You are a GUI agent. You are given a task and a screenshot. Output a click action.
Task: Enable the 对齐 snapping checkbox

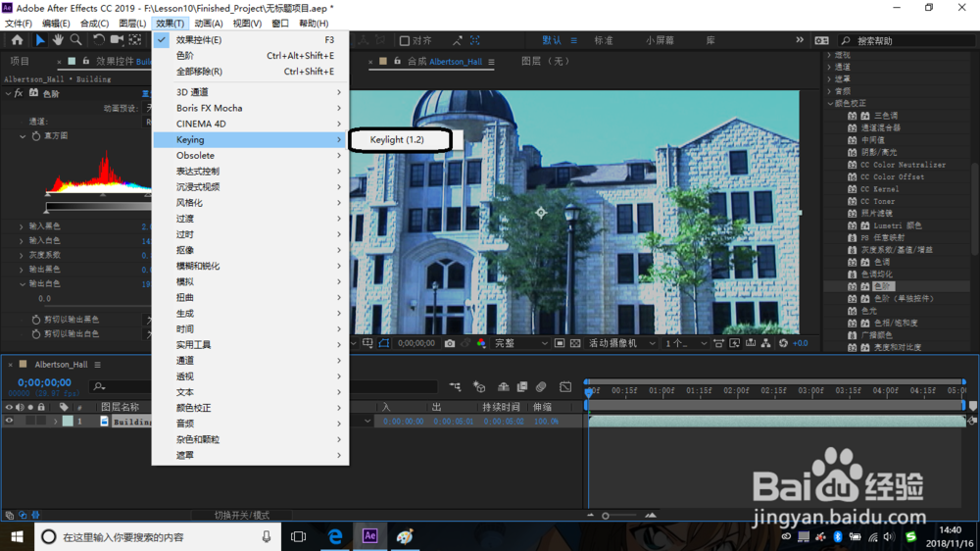tap(405, 40)
